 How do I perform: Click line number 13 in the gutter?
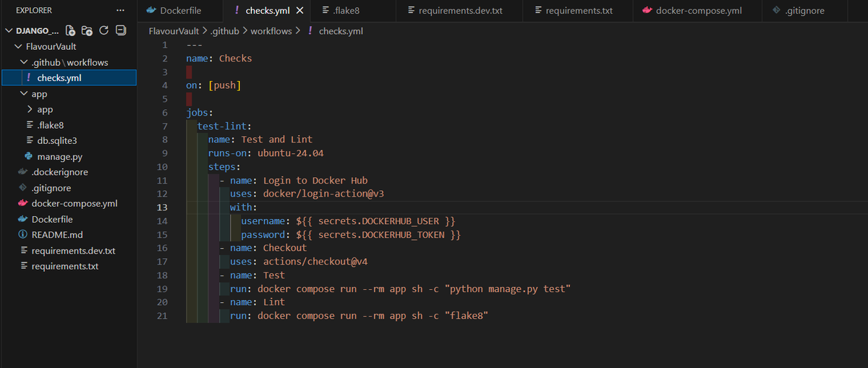(163, 207)
